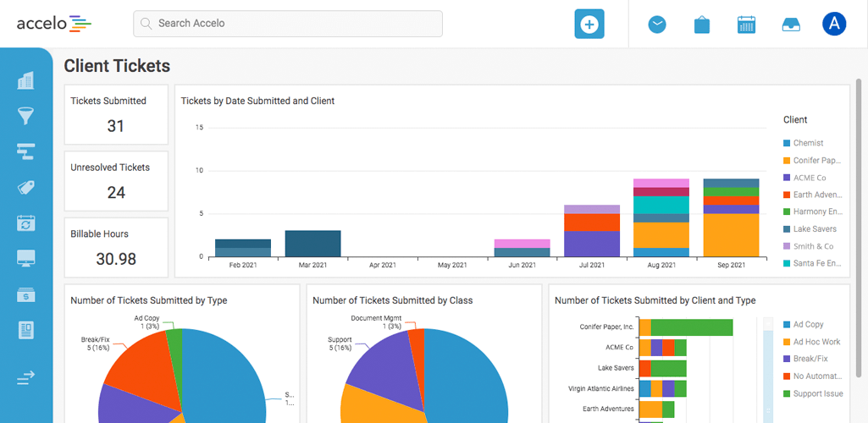Click the accelo logo to go home
Screen dimensions: 868x423
pyautogui.click(x=54, y=24)
